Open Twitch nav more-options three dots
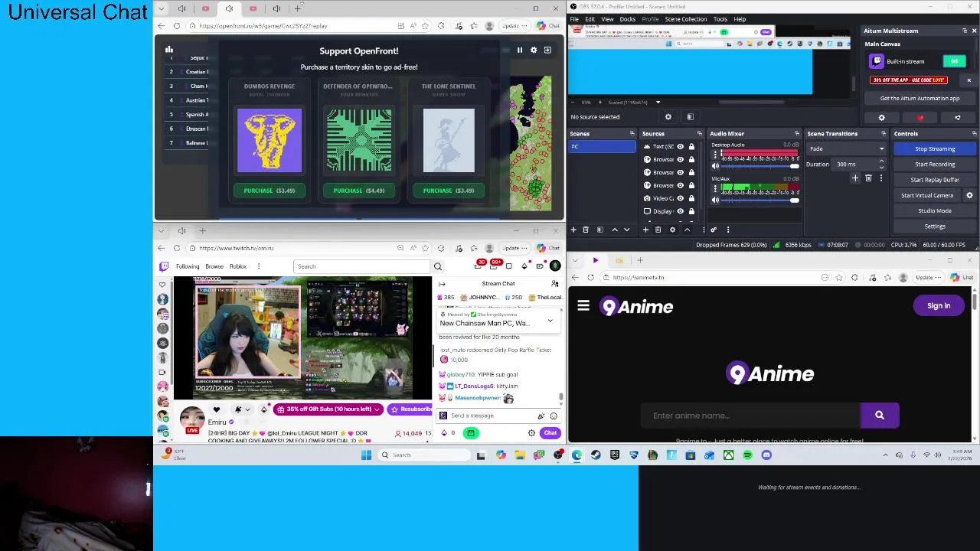The width and height of the screenshot is (980, 551). (x=259, y=266)
